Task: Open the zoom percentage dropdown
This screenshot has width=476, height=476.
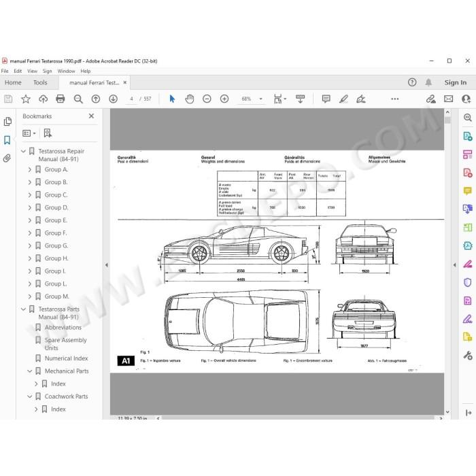Action: (x=260, y=99)
